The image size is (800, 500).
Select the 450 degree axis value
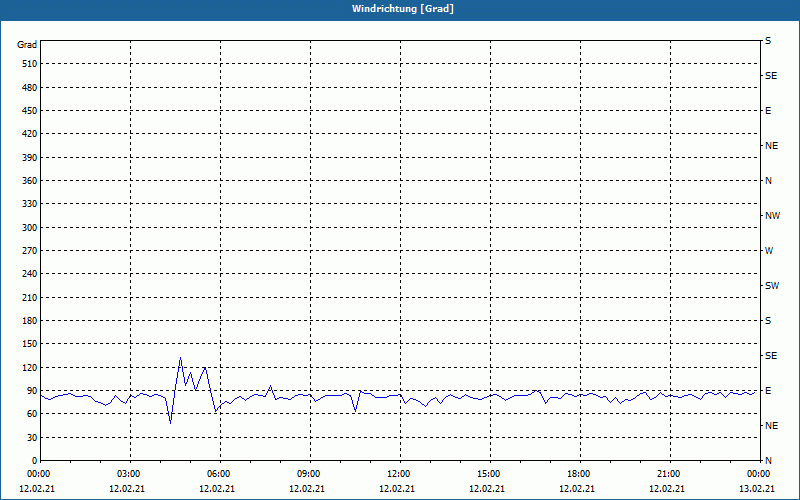30,111
